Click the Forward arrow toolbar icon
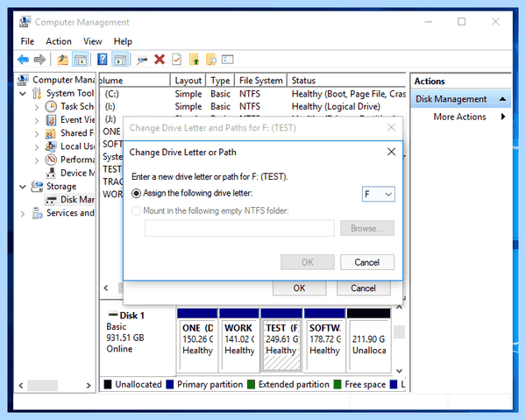The width and height of the screenshot is (526, 420). (40, 60)
